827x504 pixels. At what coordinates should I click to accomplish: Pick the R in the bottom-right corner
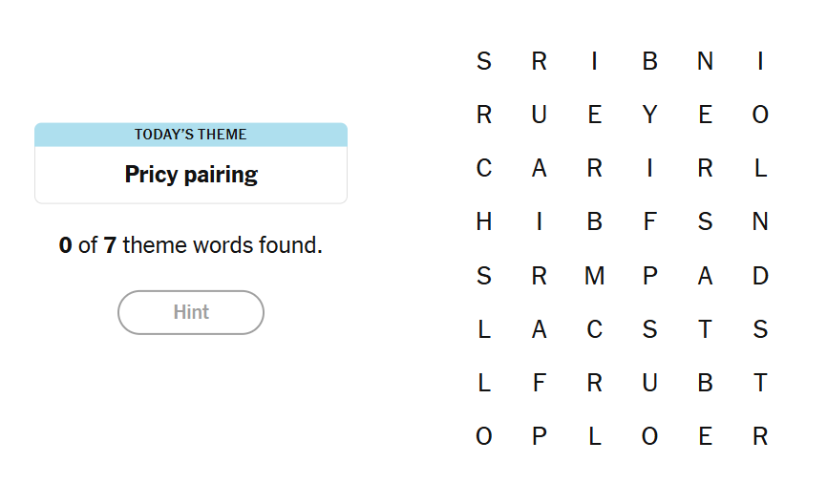point(760,436)
